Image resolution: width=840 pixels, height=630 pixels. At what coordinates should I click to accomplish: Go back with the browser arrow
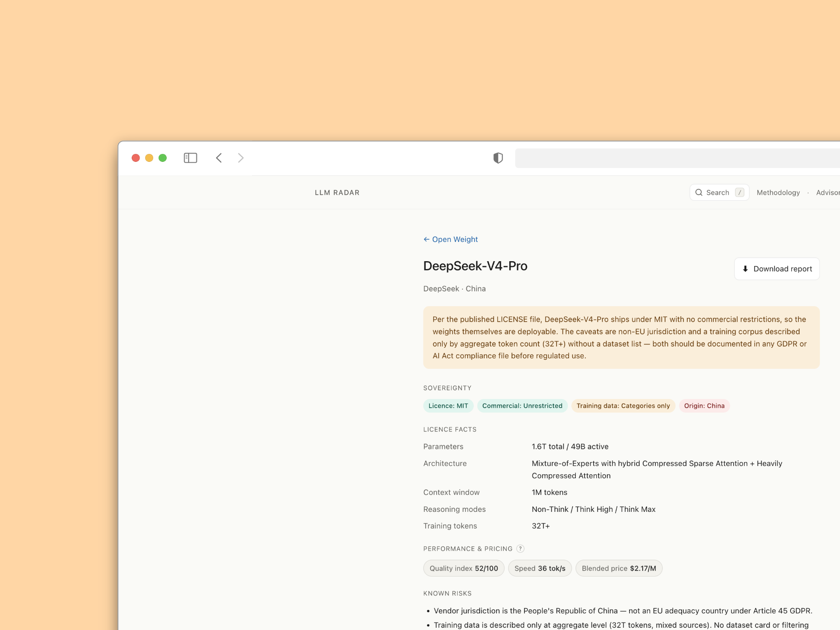pyautogui.click(x=219, y=158)
